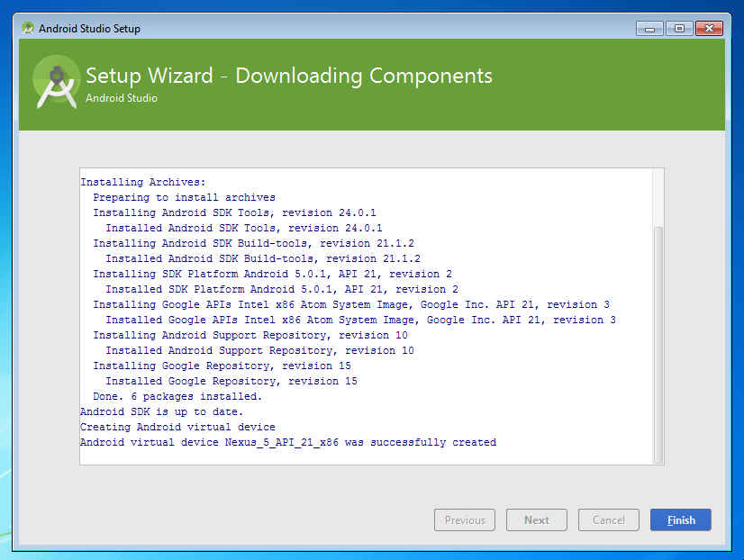Click 'Android Studio' subtitle under heading
Screen dimensions: 744x560
tap(122, 98)
